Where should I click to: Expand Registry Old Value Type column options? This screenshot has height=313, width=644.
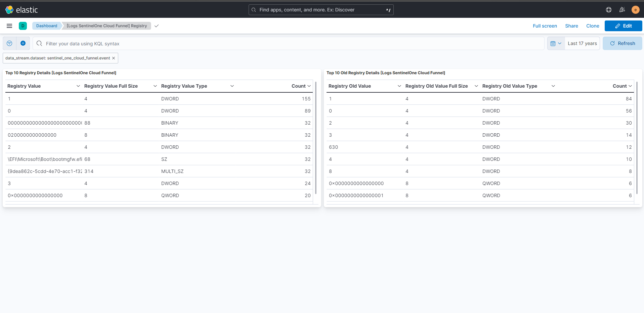pos(553,86)
